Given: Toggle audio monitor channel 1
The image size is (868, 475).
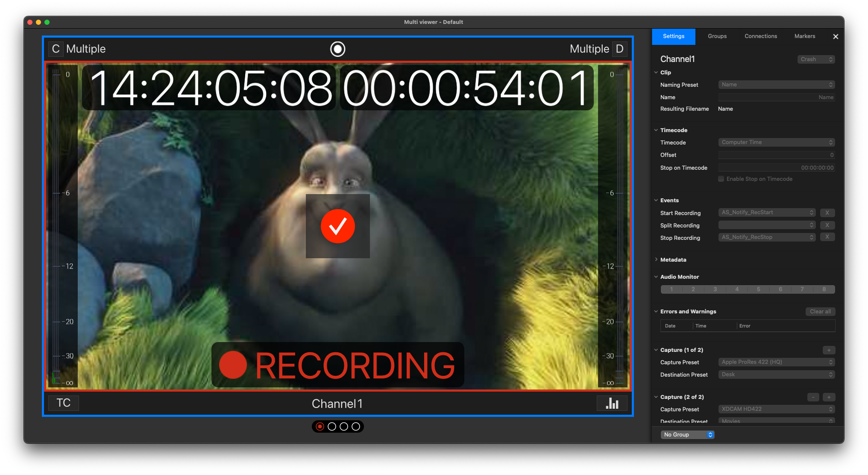Looking at the screenshot, I should [672, 289].
